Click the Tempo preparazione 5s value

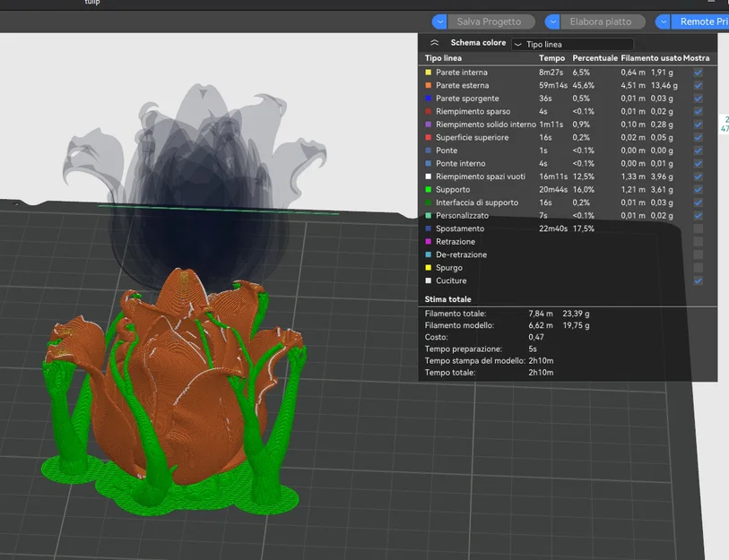coord(533,349)
